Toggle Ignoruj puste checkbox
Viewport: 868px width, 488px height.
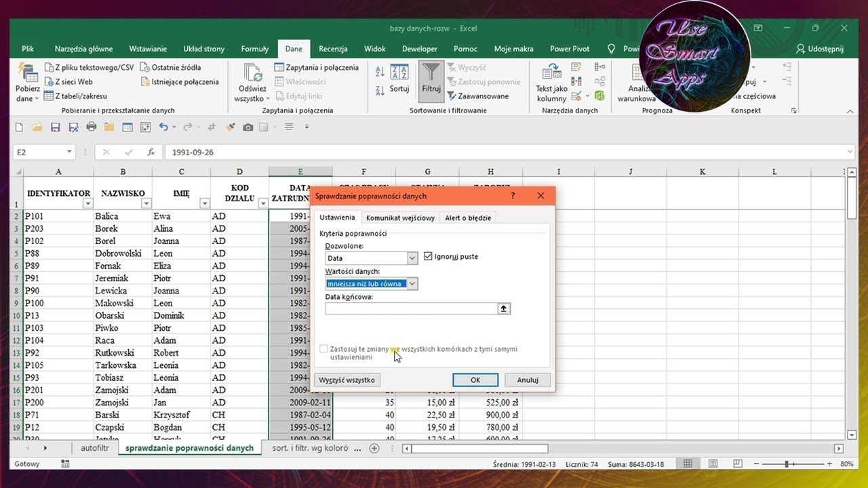(x=428, y=257)
